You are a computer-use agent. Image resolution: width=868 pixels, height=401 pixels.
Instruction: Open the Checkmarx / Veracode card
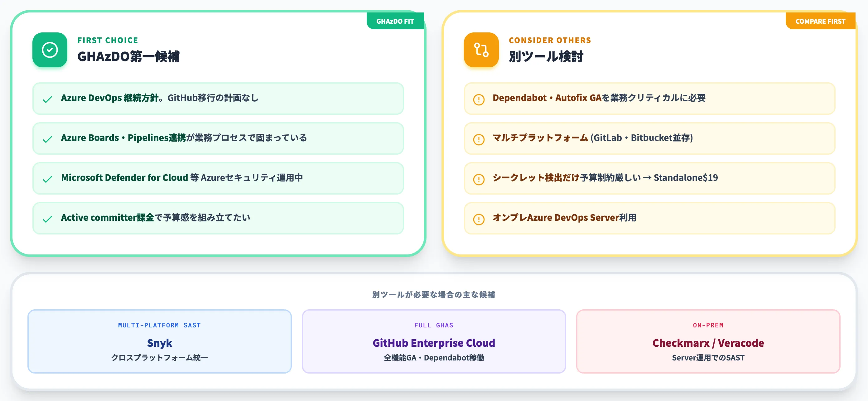708,341
